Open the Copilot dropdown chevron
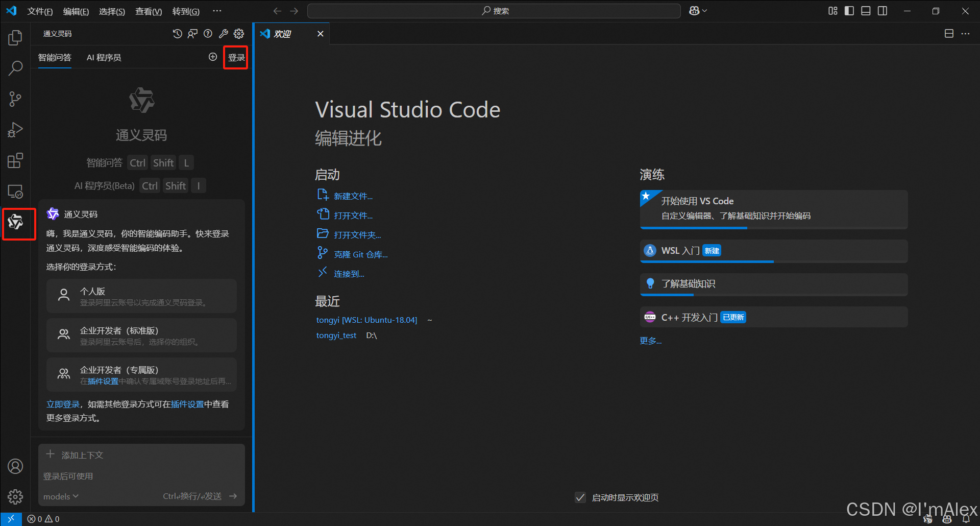The width and height of the screenshot is (980, 526). [705, 11]
